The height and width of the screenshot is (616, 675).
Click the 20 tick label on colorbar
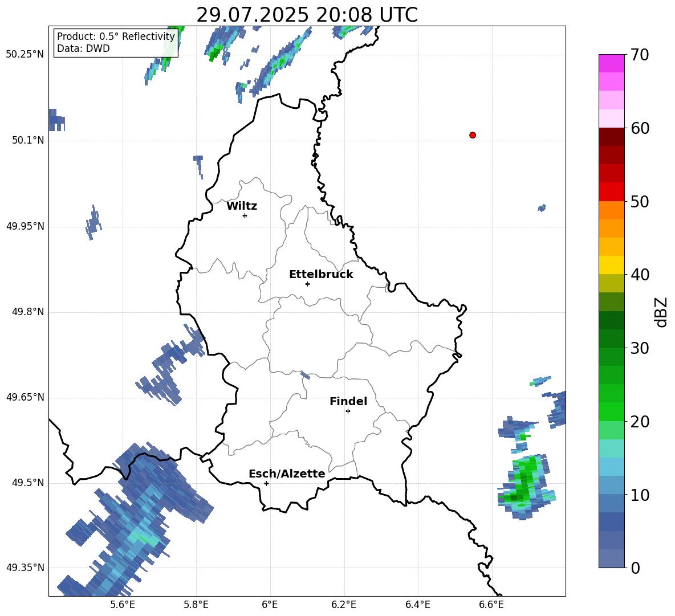[640, 421]
